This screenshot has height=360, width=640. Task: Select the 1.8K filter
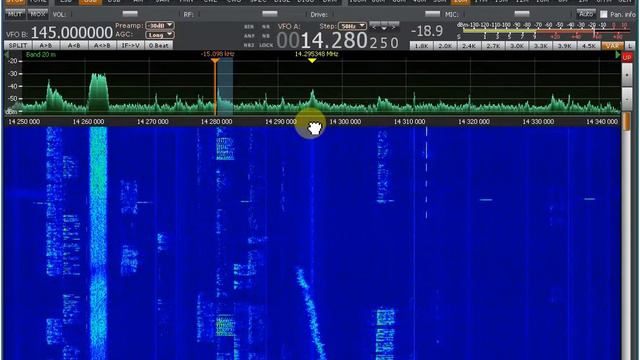click(x=421, y=46)
